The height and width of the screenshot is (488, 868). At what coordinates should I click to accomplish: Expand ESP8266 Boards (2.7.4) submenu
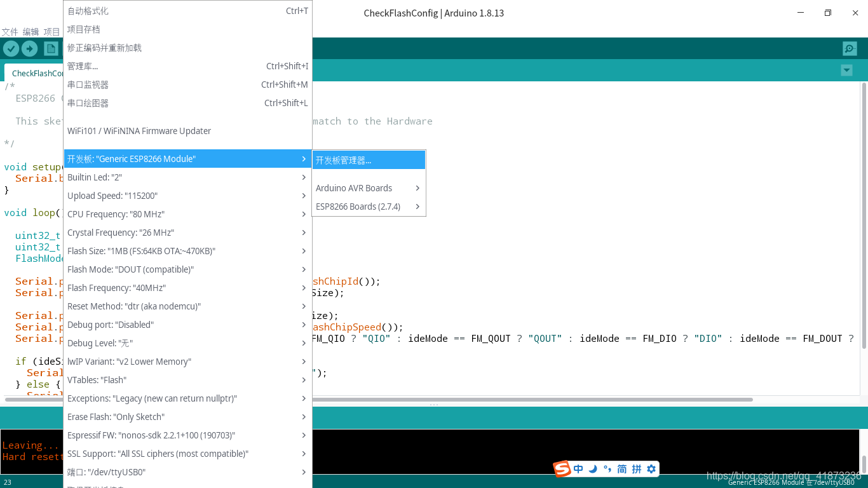(369, 207)
